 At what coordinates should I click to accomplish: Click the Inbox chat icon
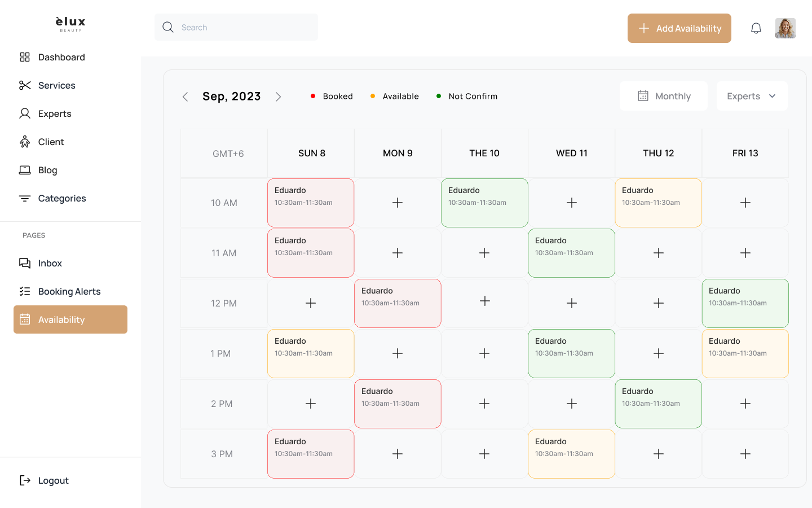point(25,263)
